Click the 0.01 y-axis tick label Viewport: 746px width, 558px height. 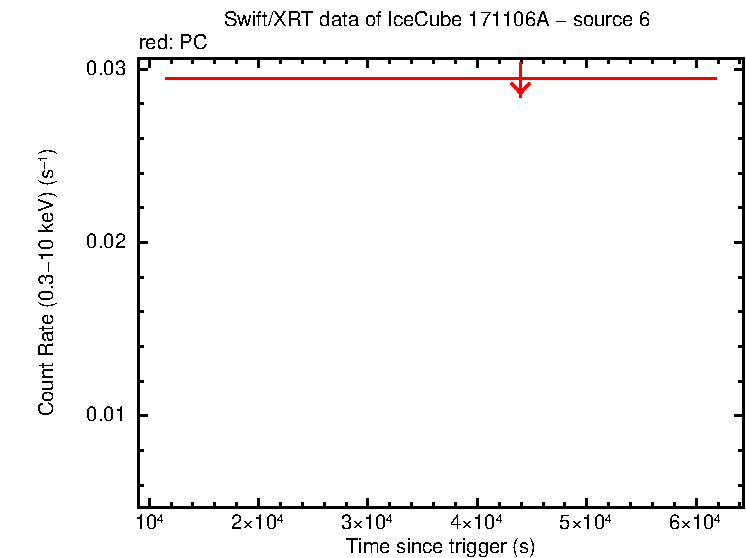tap(106, 414)
